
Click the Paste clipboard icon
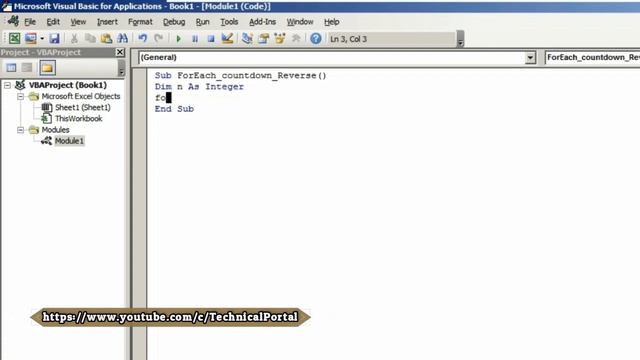(107, 39)
